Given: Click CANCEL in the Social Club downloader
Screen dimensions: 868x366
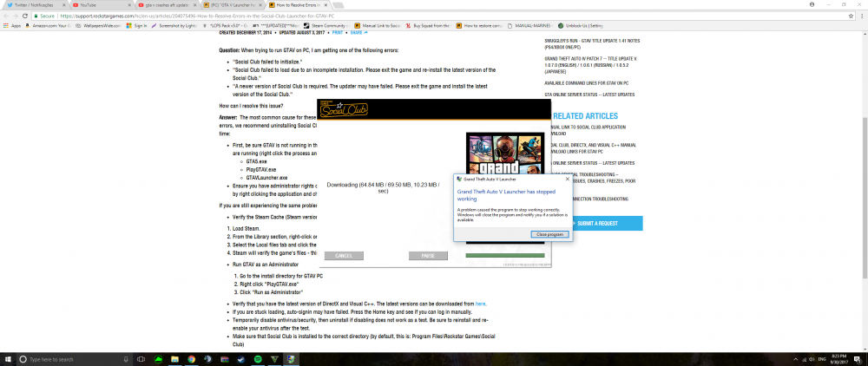Looking at the screenshot, I should click(344, 256).
